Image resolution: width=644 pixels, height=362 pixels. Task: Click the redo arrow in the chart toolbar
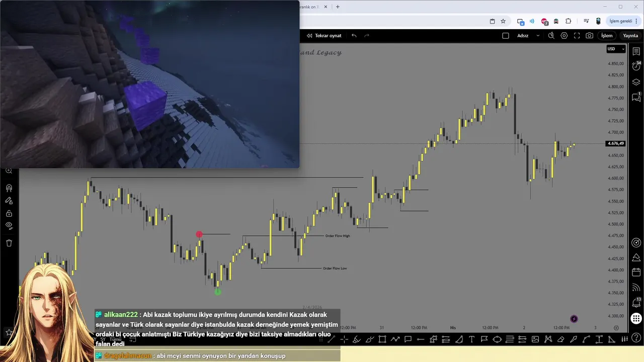(367, 36)
